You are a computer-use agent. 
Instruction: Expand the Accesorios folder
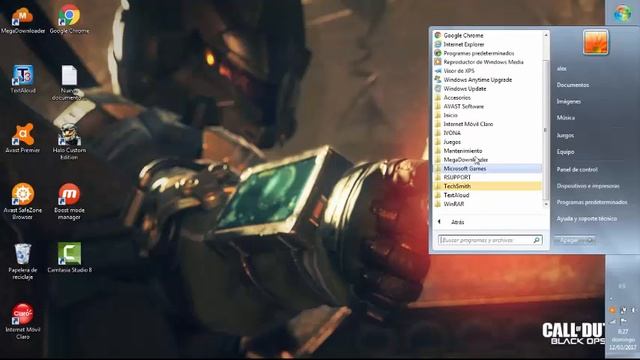tap(488, 98)
